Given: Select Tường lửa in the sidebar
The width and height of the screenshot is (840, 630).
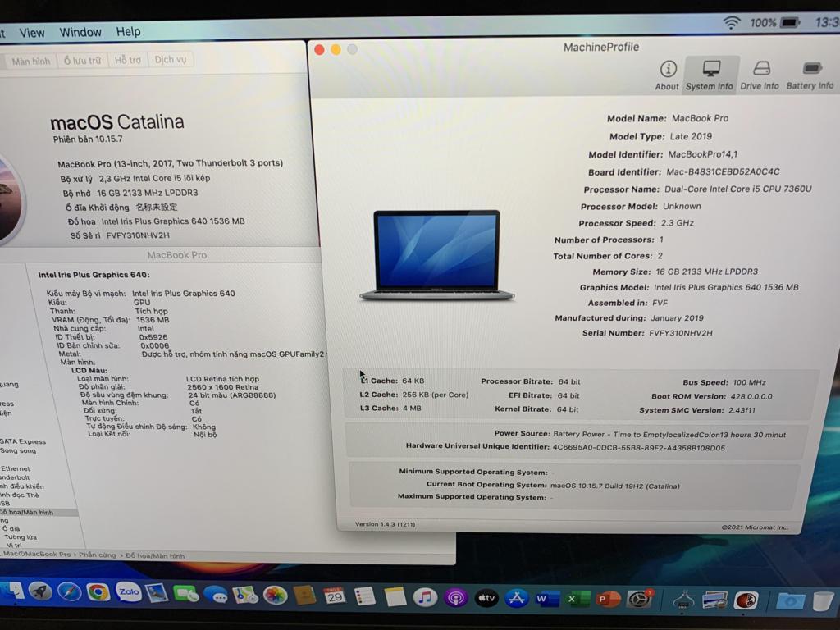Looking at the screenshot, I should coord(21,536).
